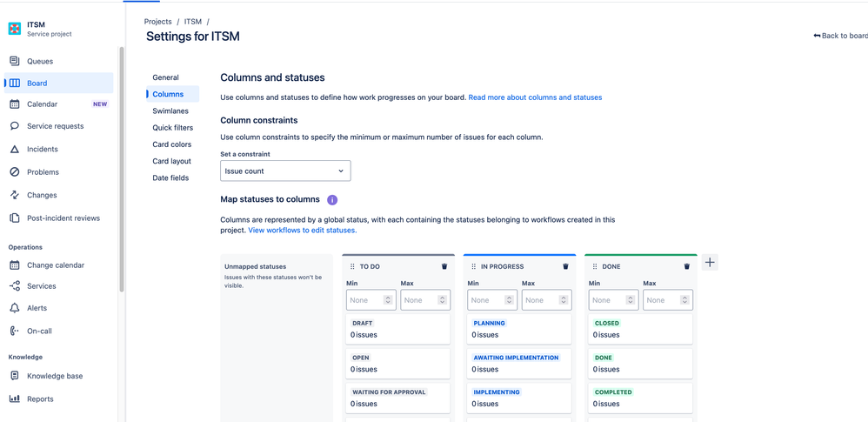Open Knowledge base label in sidebar
Screen dimensions: 868x422
click(55, 376)
